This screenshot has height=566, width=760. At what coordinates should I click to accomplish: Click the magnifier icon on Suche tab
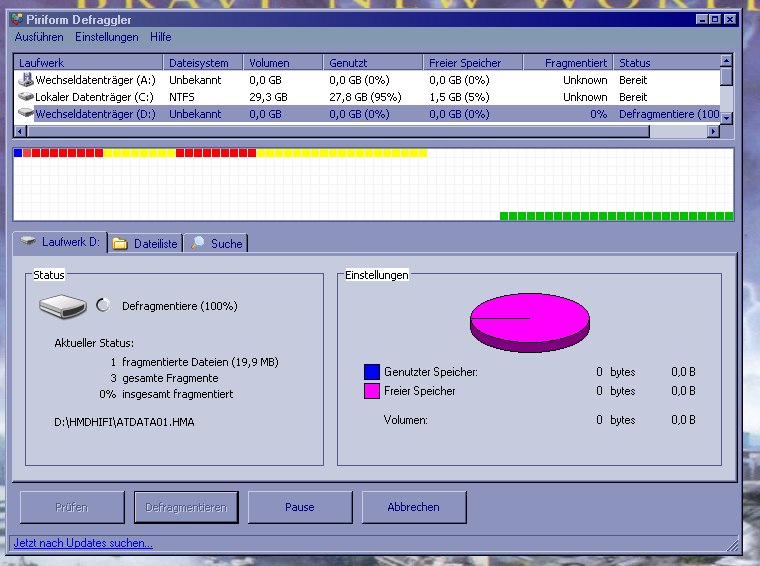[198, 243]
